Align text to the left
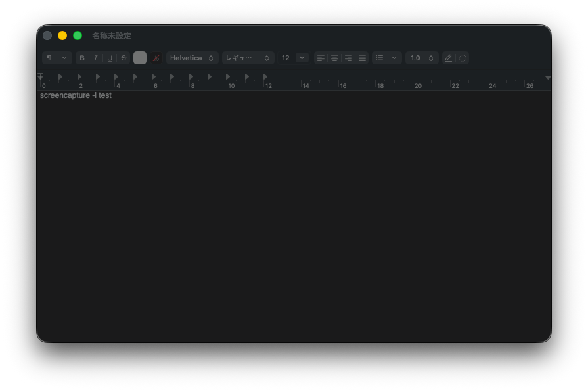This screenshot has height=391, width=588. point(321,58)
